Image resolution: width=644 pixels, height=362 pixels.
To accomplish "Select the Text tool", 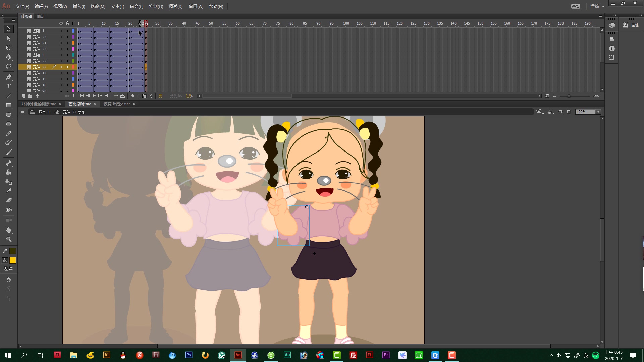I will pos(9,86).
